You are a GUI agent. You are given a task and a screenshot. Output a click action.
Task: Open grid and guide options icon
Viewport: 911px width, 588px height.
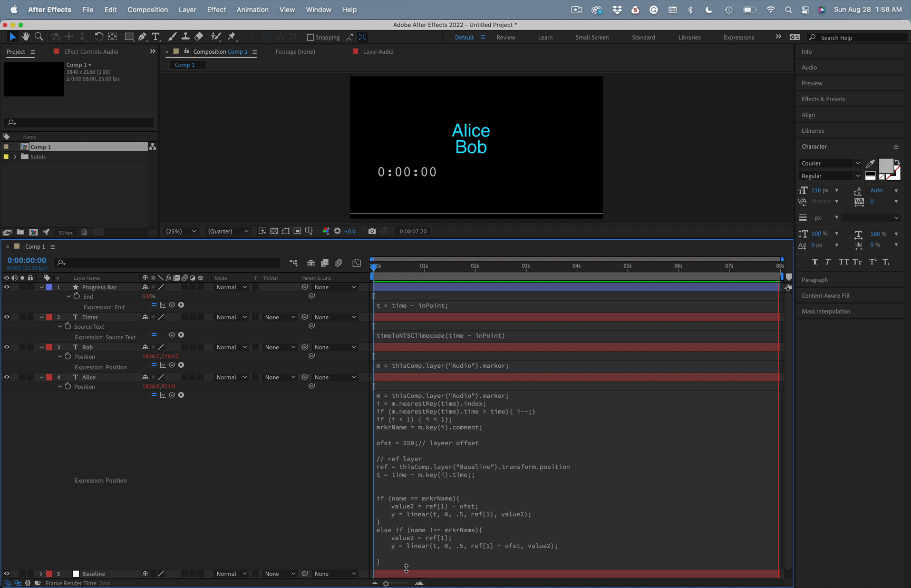309,231
